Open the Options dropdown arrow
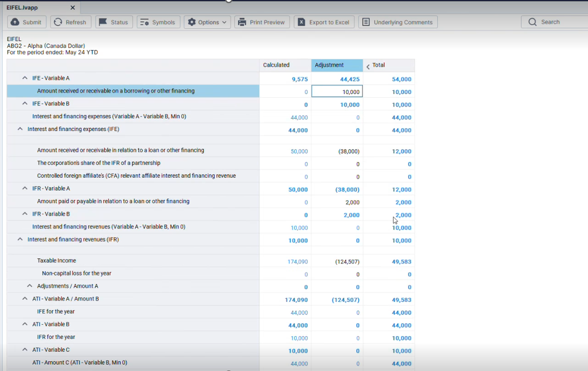Viewport: 588px width, 371px height. click(x=225, y=22)
